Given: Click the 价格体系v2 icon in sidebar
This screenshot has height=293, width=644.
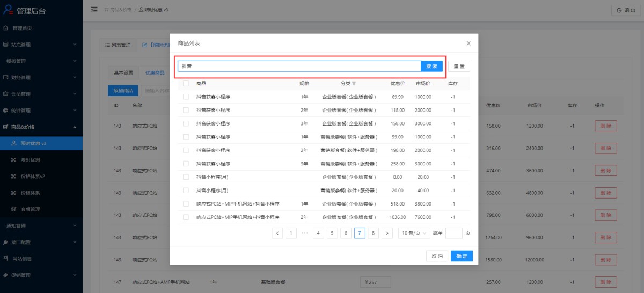Looking at the screenshot, I should click(x=14, y=176).
